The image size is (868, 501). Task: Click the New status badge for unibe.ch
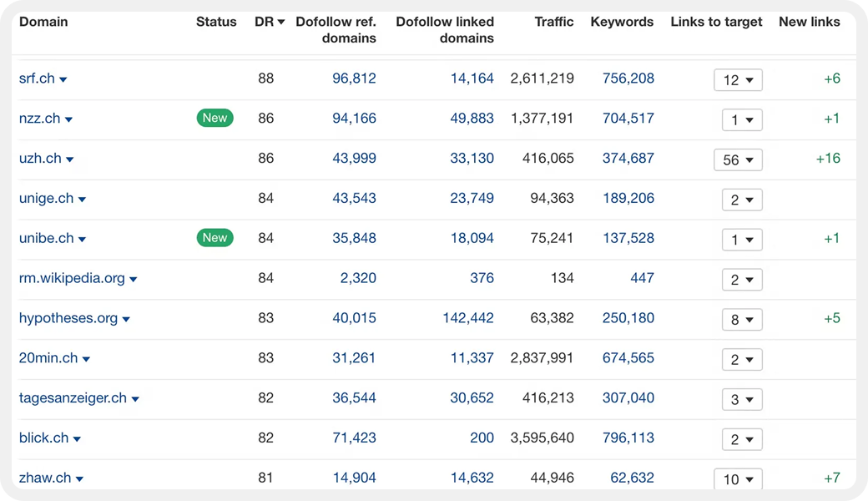pyautogui.click(x=214, y=237)
